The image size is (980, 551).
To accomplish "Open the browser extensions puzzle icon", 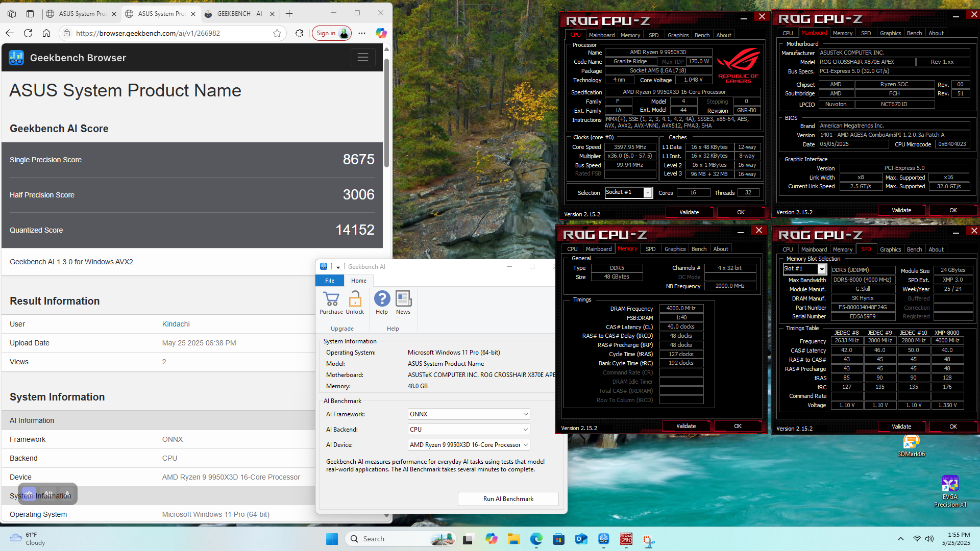I will 299,33.
